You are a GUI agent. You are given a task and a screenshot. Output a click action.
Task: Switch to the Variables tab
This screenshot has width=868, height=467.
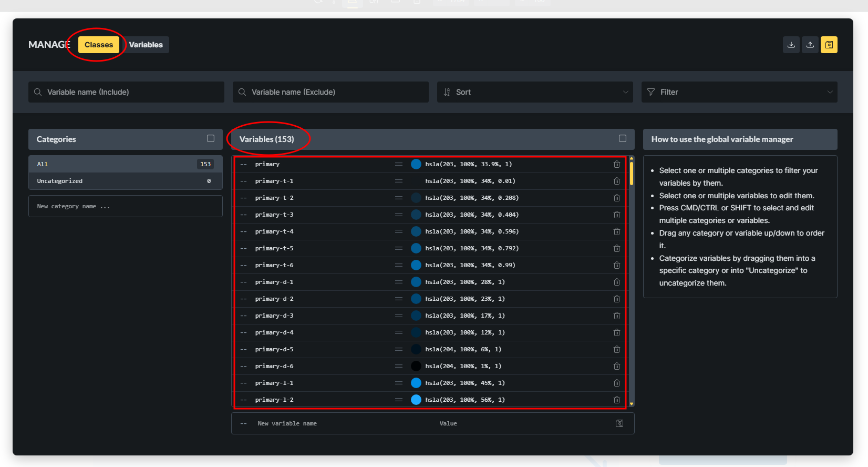146,45
